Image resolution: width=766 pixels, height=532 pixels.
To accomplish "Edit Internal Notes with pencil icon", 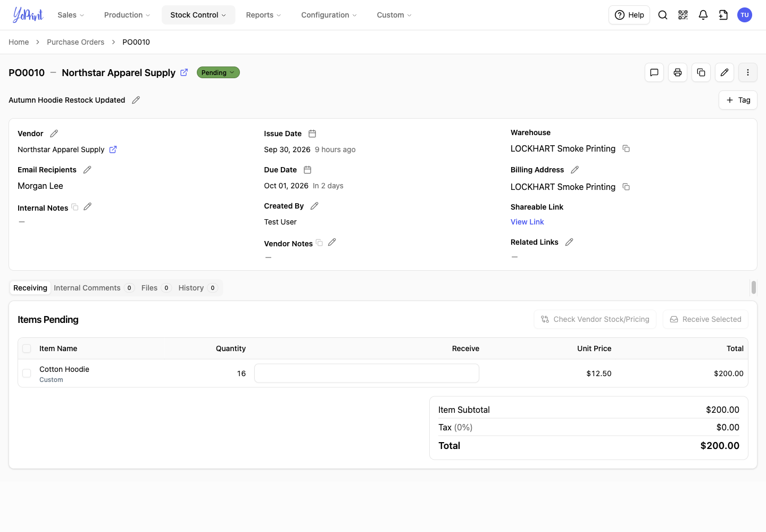I will pyautogui.click(x=88, y=206).
